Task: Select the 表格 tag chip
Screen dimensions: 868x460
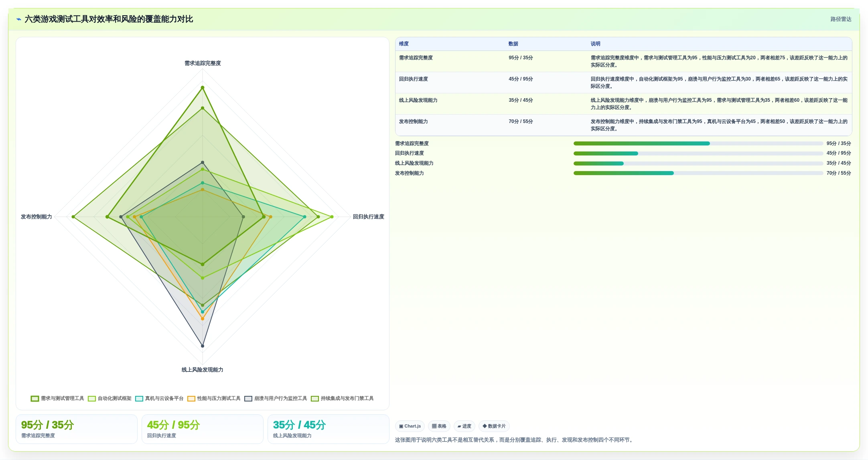Action: coord(439,426)
